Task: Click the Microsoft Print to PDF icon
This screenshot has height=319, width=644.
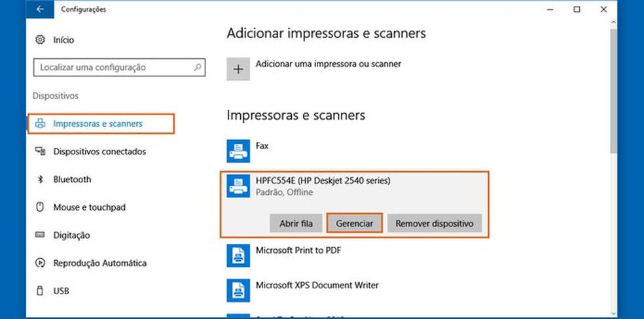Action: [238, 255]
